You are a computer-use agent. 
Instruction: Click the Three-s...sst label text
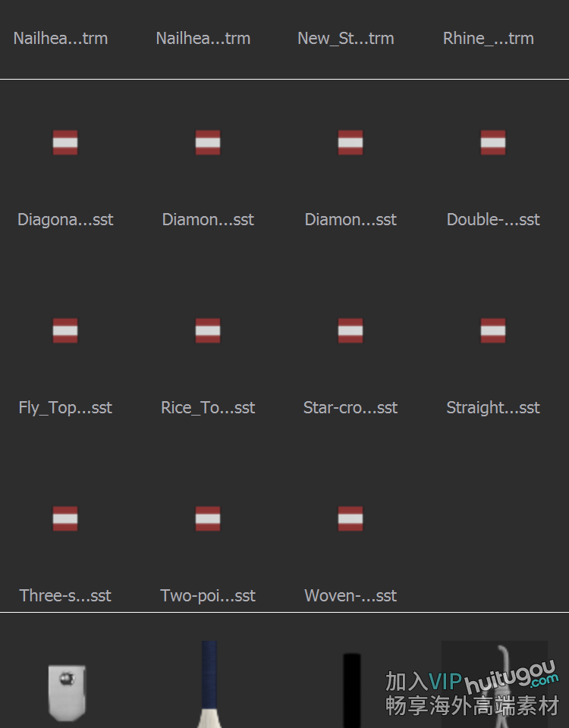65,596
